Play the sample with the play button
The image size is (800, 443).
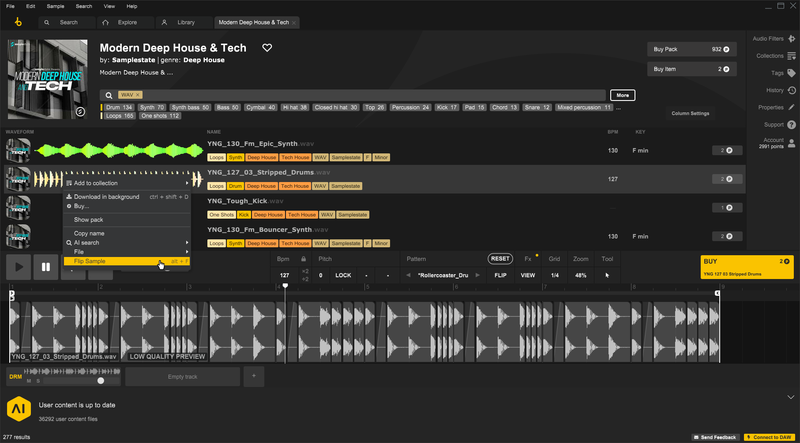(x=19, y=267)
